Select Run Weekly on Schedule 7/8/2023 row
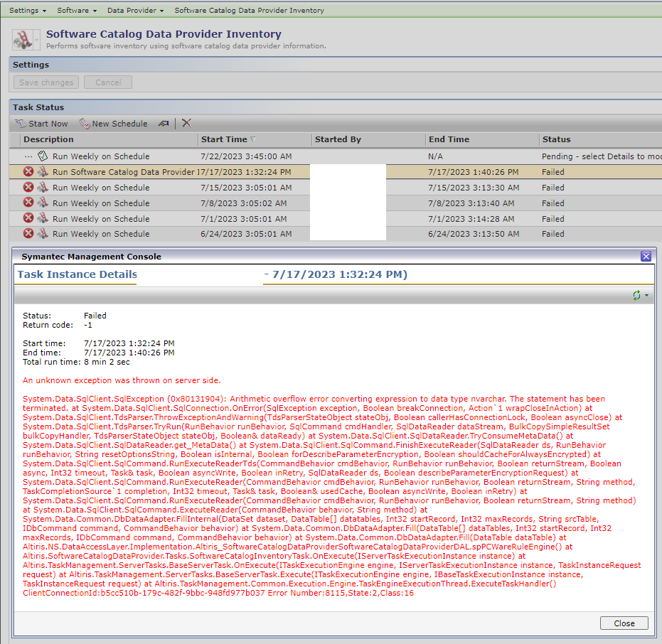 point(336,203)
